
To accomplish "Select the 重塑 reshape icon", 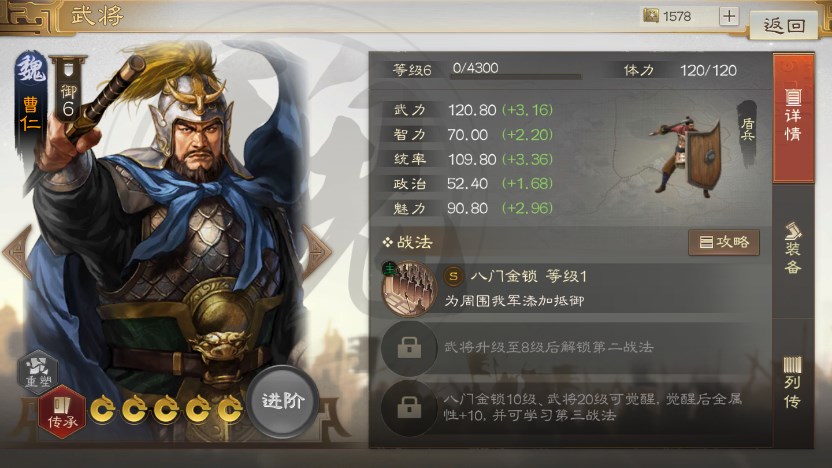I will tap(38, 371).
